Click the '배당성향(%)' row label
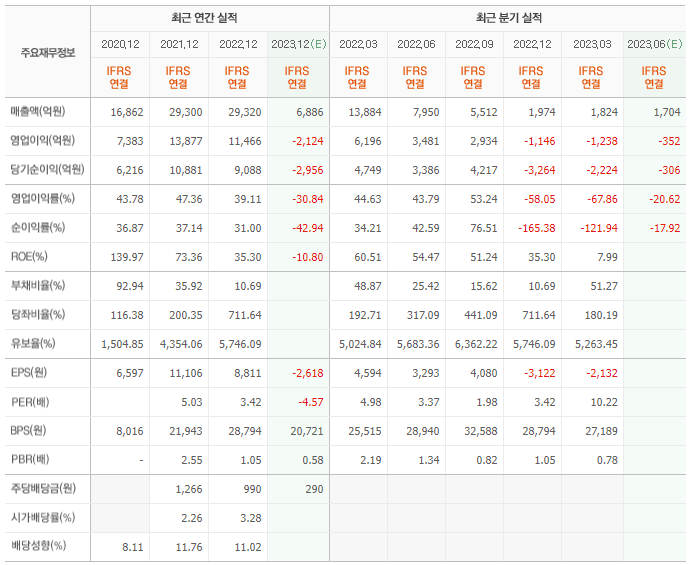The height and width of the screenshot is (565, 691). pos(38,546)
